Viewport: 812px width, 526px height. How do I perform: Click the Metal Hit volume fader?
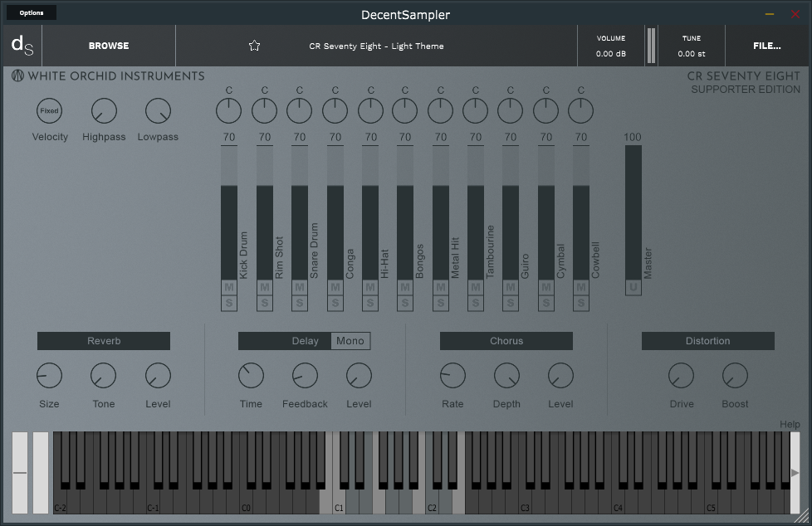(x=441, y=212)
